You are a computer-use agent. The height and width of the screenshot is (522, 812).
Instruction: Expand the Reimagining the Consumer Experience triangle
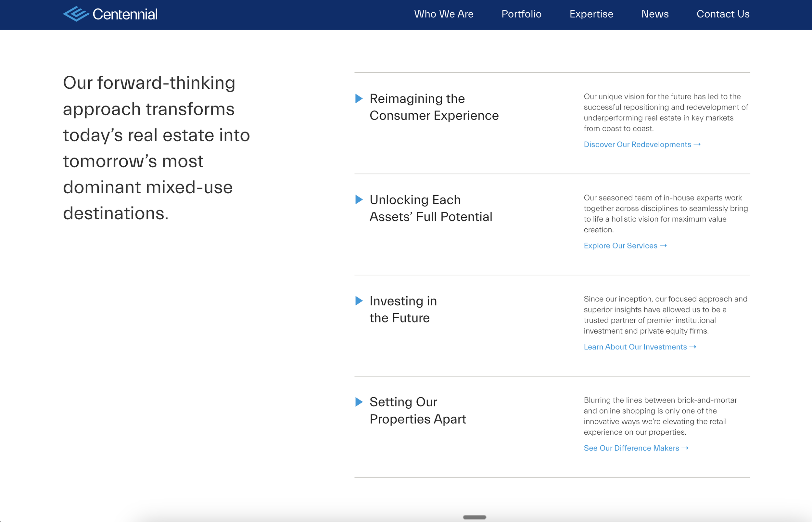point(359,99)
